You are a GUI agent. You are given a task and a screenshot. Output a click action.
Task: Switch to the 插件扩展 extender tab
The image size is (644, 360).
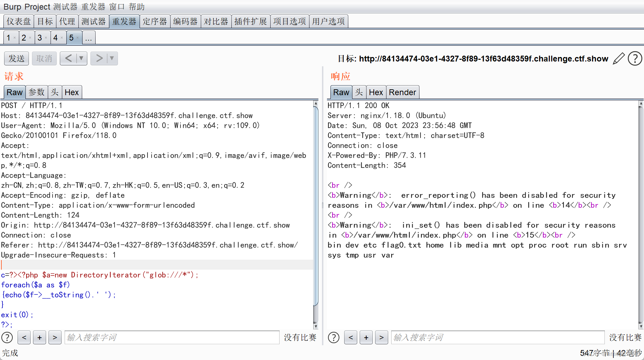[x=251, y=21]
